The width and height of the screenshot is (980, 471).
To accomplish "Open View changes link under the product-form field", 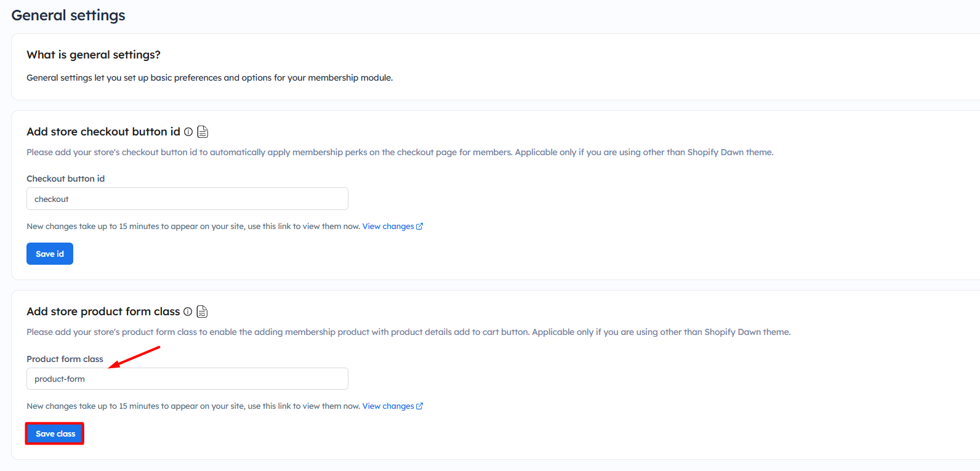I will 388,406.
